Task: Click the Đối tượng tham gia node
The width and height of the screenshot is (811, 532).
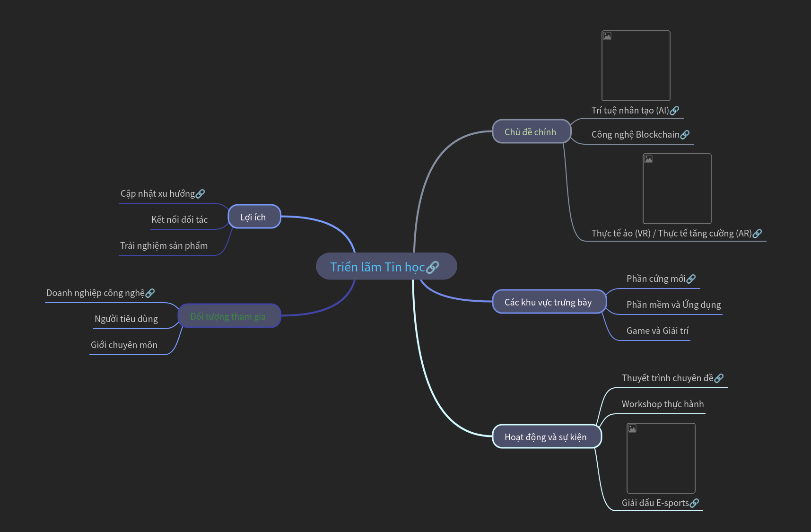Action: pyautogui.click(x=229, y=316)
